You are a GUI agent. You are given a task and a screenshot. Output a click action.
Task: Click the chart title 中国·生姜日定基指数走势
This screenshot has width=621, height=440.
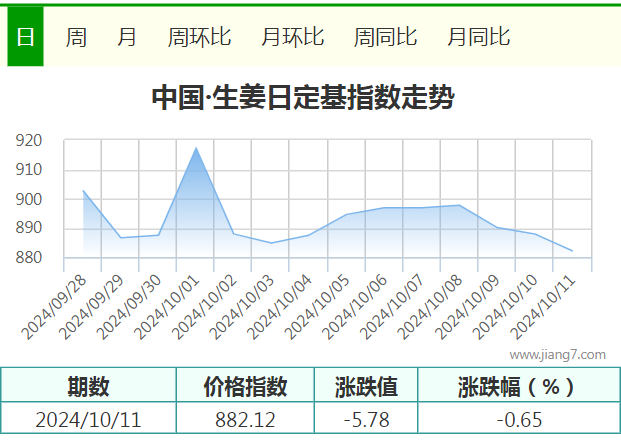[x=303, y=97]
